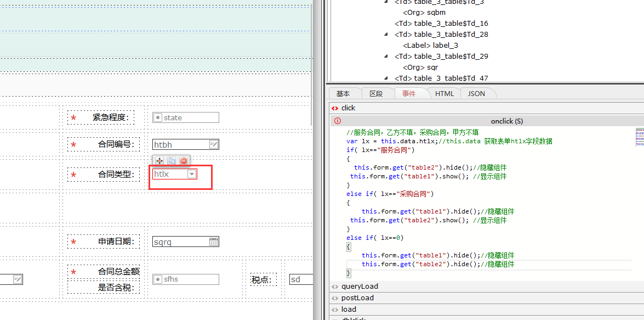Select the table_3_table$Td_16 tree item
The image size is (644, 320).
(x=442, y=24)
